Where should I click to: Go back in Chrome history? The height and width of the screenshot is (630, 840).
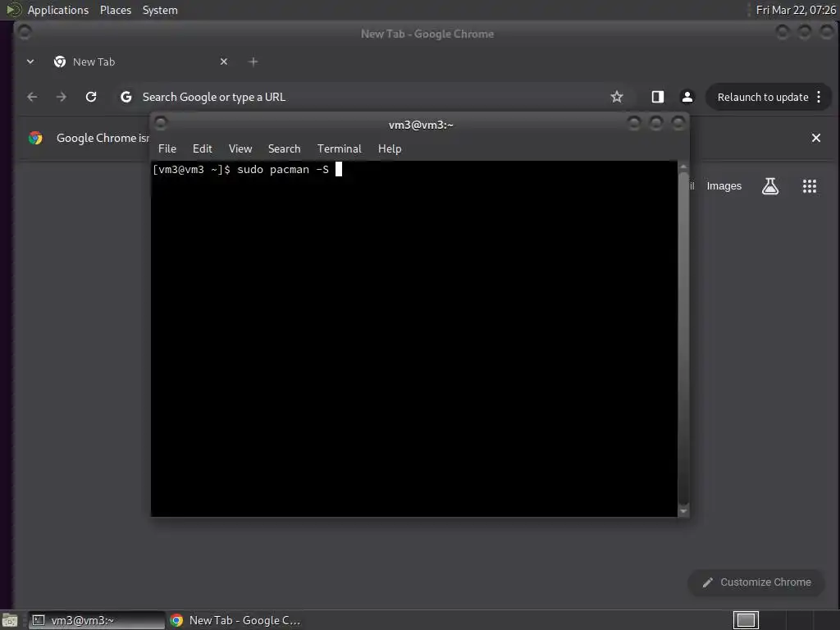[32, 97]
